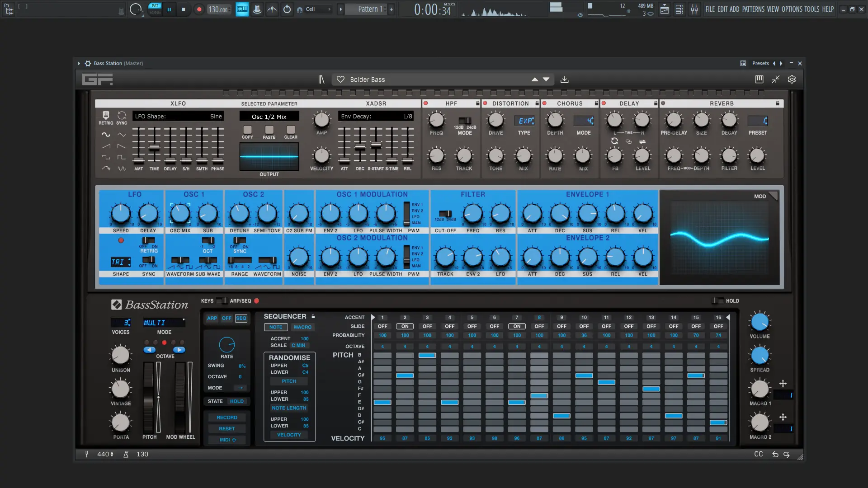868x488 pixels.
Task: Toggle the on-screen keyboard icon
Action: point(759,80)
